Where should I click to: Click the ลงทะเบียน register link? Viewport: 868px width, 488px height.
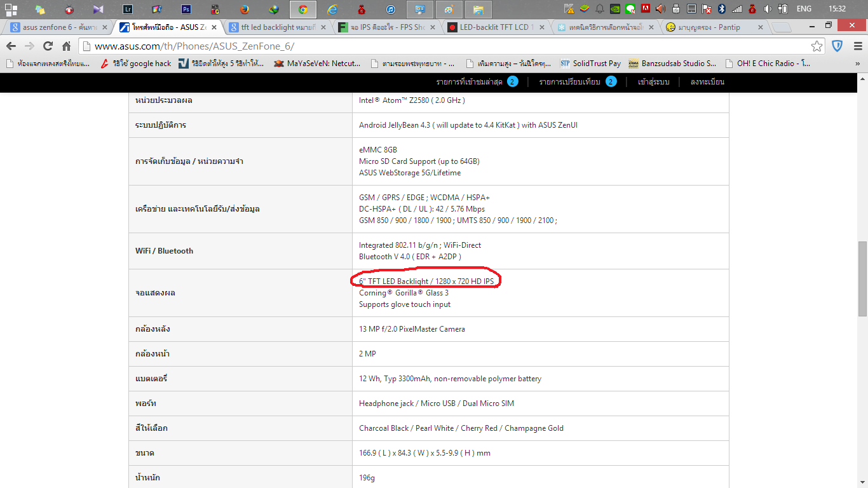(707, 82)
